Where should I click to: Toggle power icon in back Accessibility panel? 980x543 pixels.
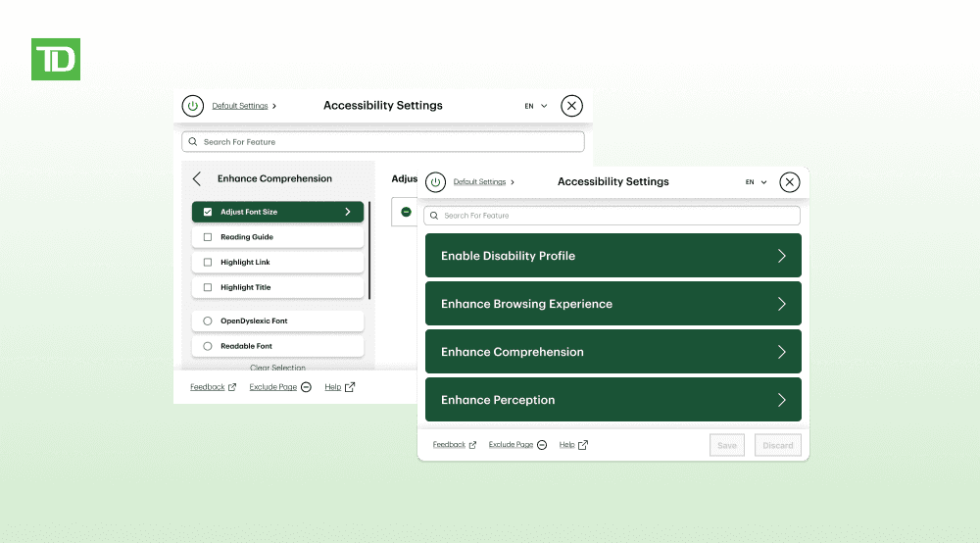(x=192, y=106)
